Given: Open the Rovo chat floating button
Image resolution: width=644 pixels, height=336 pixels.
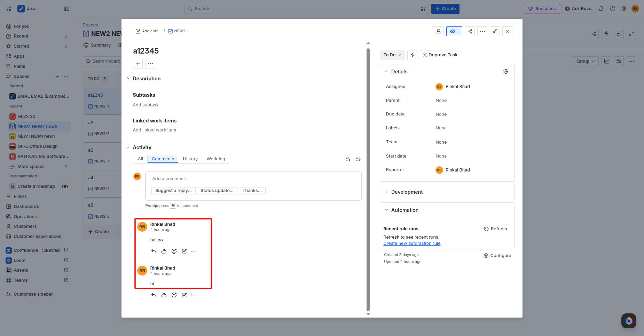Looking at the screenshot, I should pyautogui.click(x=629, y=321).
